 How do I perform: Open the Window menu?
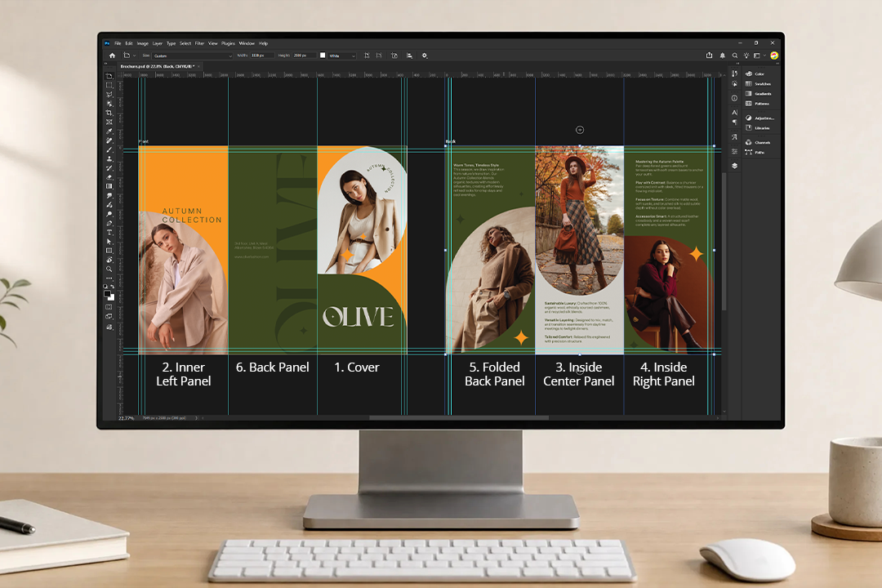[x=247, y=43]
